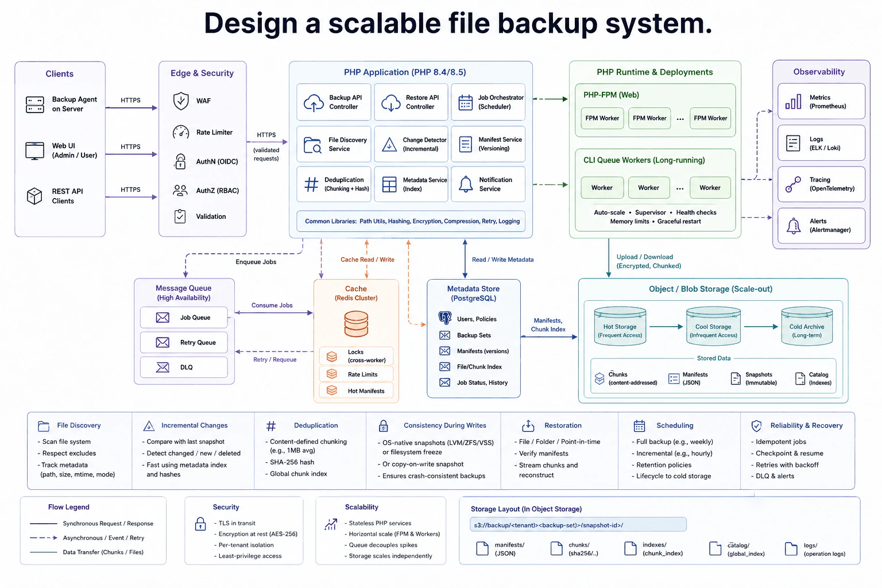Click the Reliability & Recovery shield icon
882x588 pixels.
coord(756,425)
